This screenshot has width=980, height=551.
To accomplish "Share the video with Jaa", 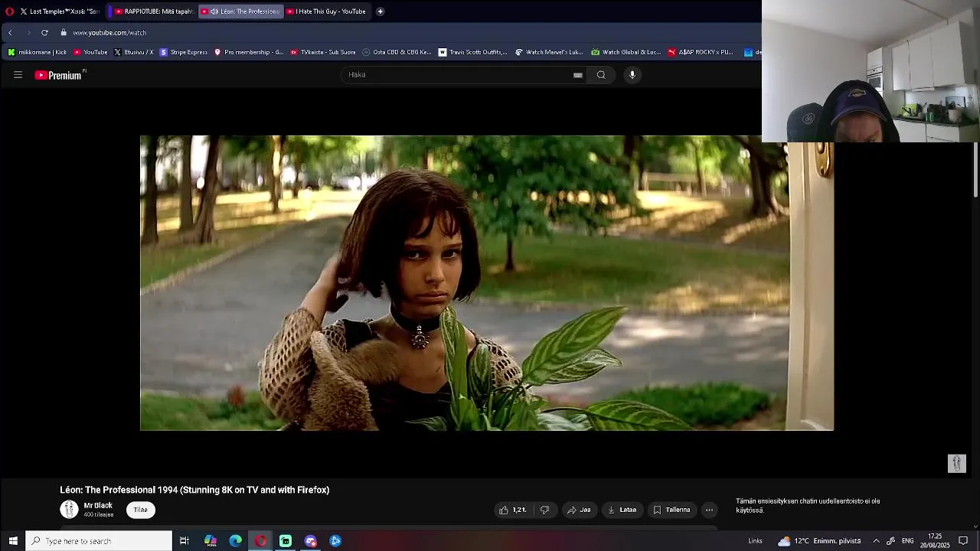I will pos(579,510).
